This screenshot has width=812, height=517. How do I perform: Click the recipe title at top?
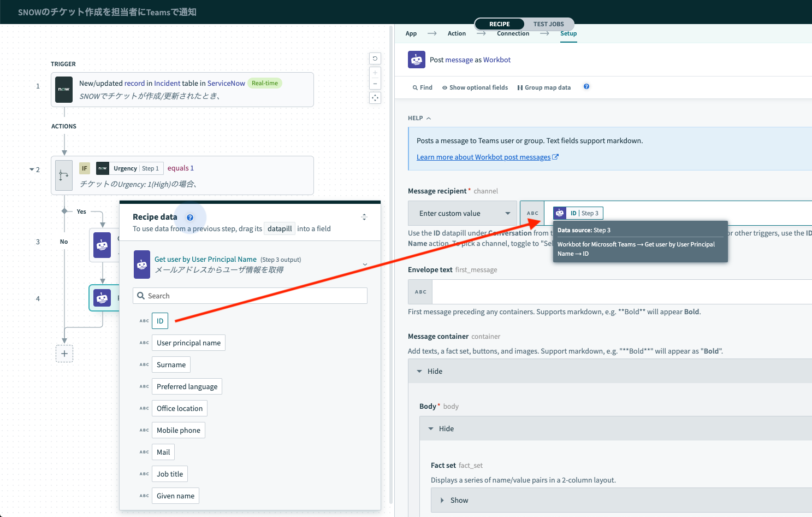[x=107, y=12]
